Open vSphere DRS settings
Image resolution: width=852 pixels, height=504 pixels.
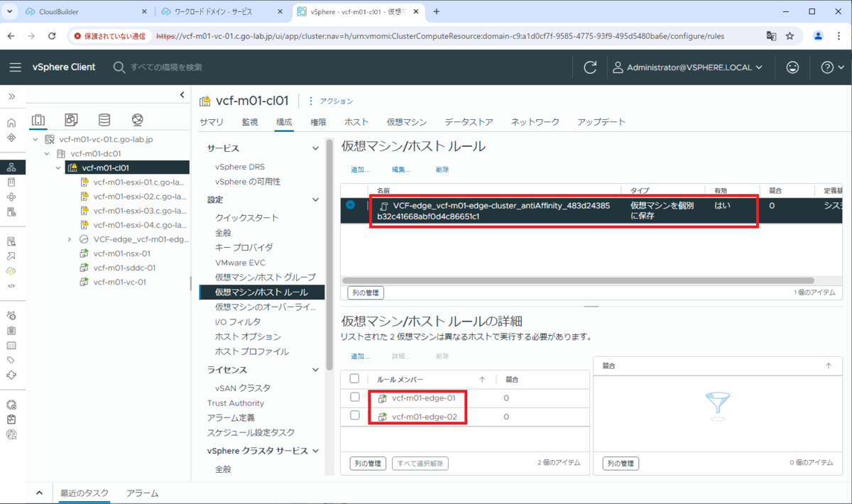point(240,167)
